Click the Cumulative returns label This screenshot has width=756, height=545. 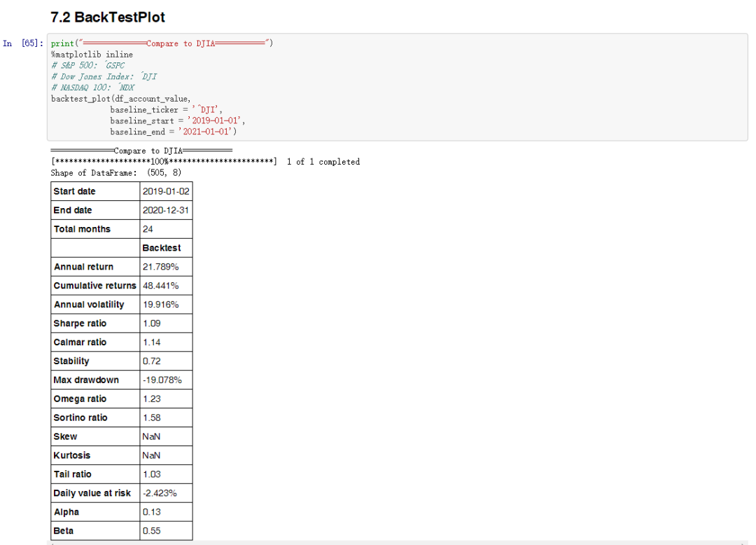(95, 286)
